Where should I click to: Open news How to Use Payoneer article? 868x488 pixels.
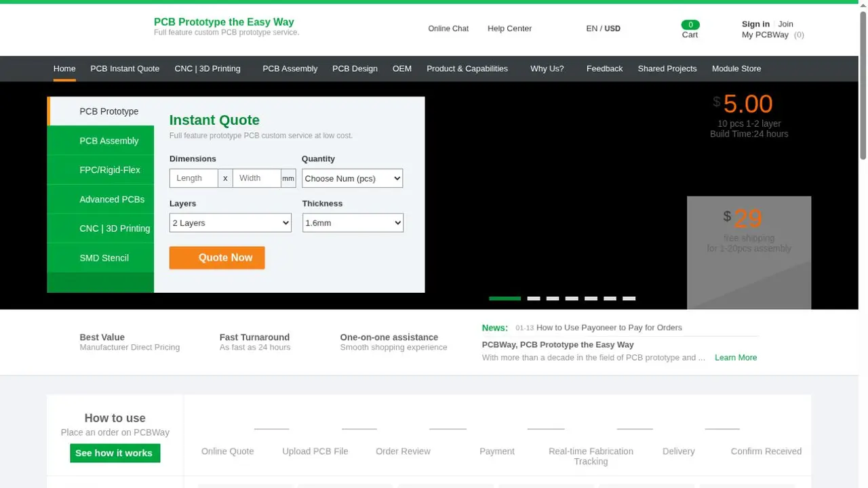coord(609,327)
